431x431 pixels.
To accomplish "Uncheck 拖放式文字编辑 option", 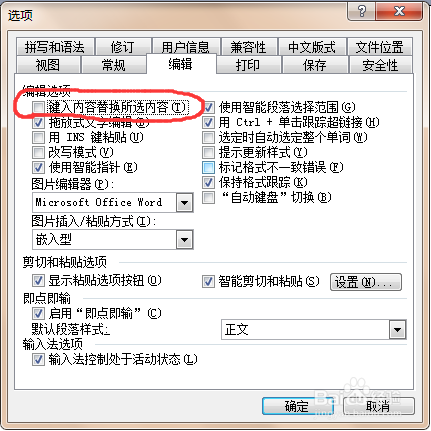I will 38,123.
